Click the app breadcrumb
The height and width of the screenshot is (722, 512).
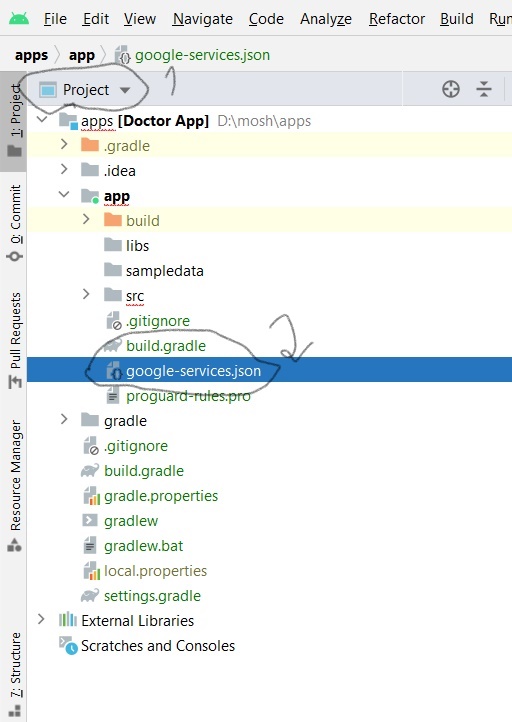(82, 55)
